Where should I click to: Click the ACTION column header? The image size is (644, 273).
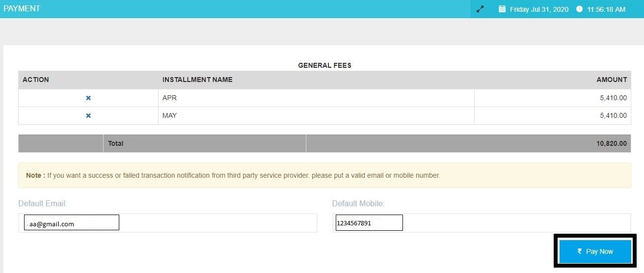(36, 80)
